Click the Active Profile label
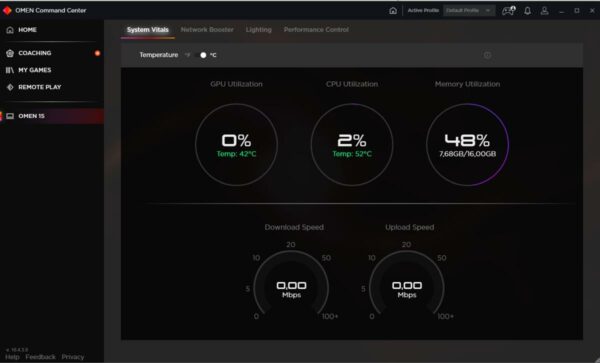Image resolution: width=600 pixels, height=363 pixels. point(423,10)
